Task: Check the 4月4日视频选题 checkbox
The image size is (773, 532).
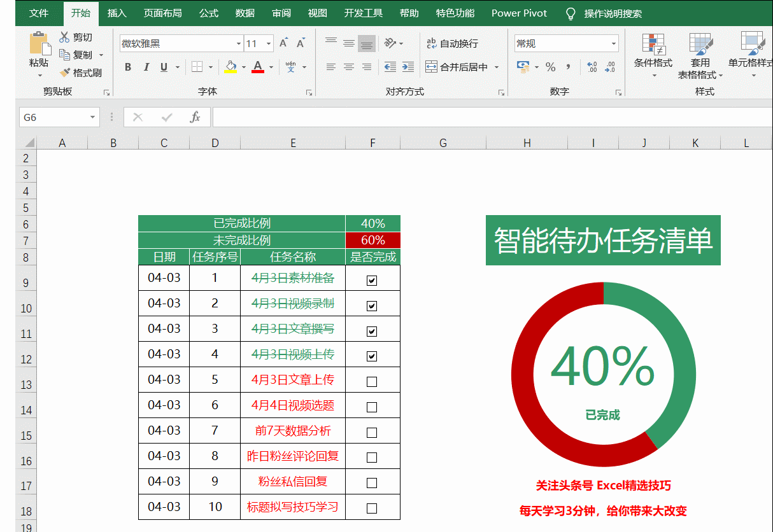Action: (372, 407)
